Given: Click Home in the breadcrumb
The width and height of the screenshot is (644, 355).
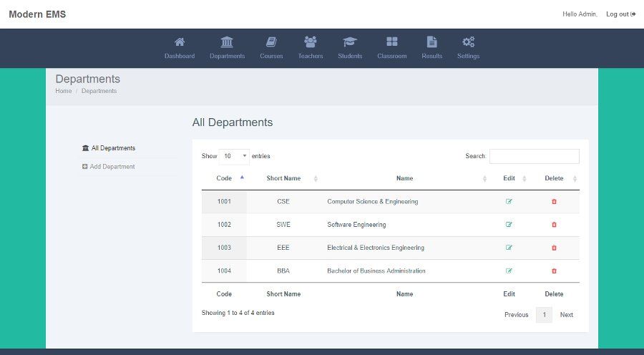Looking at the screenshot, I should click(64, 92).
